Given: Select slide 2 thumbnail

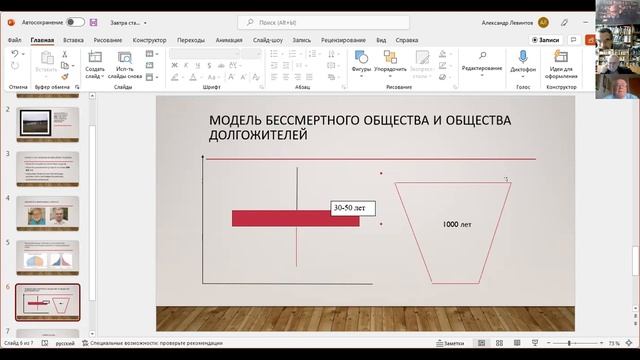Looking at the screenshot, I should coord(48,124).
